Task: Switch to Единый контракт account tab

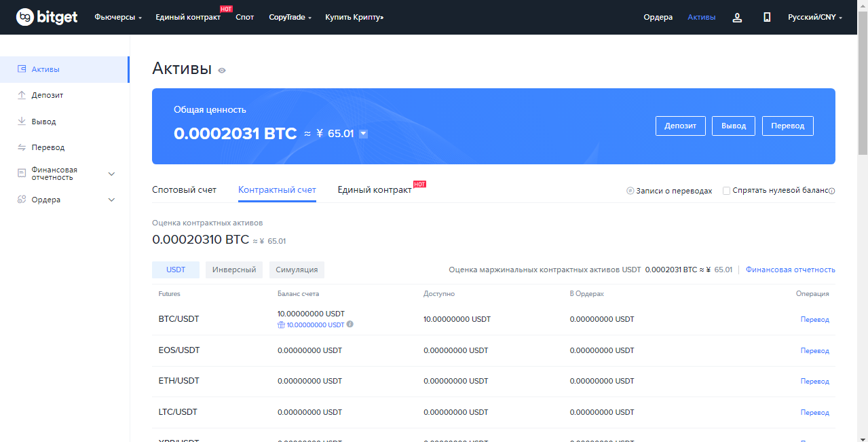Action: [x=375, y=190]
